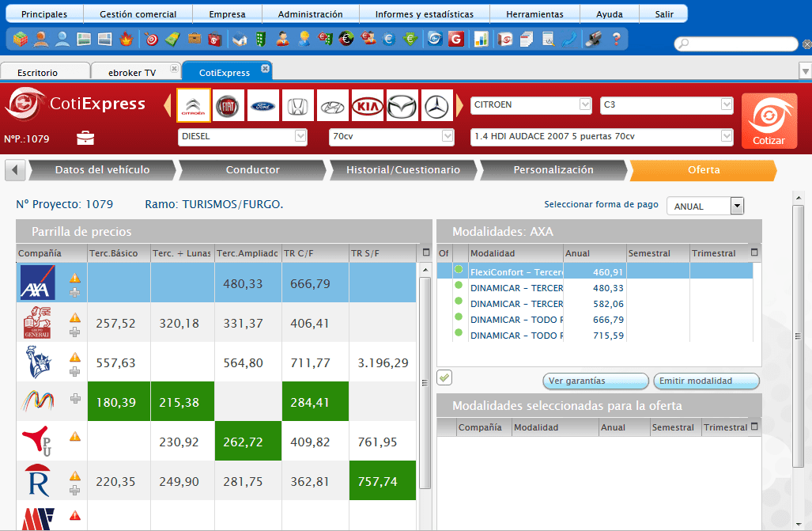Image resolution: width=812 pixels, height=531 pixels.
Task: Click the Emitir modalidad button
Action: pos(706,381)
